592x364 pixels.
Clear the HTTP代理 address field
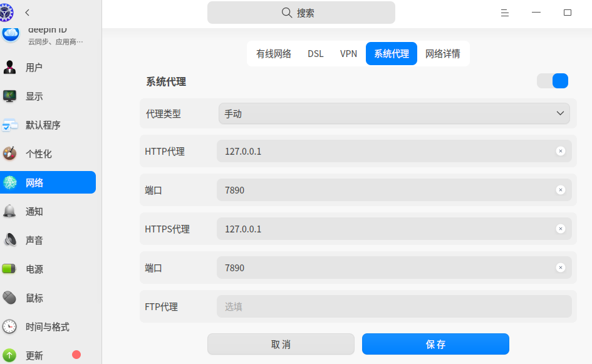pyautogui.click(x=561, y=151)
